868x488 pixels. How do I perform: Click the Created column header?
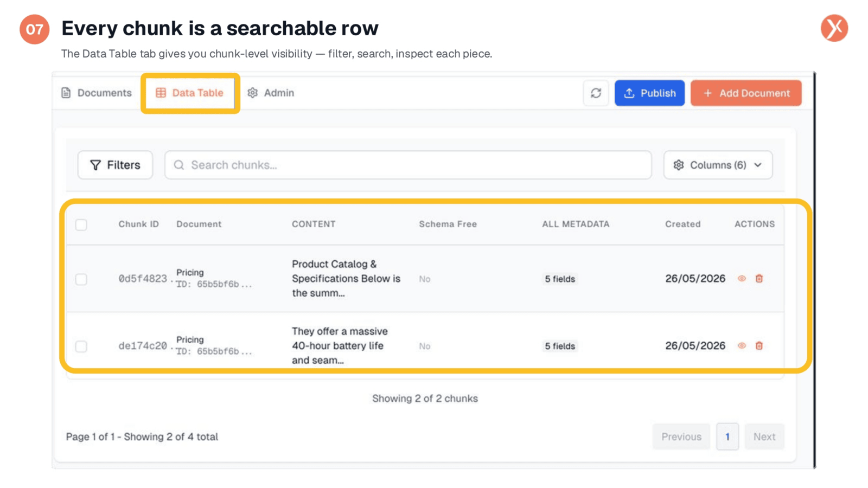pos(682,224)
